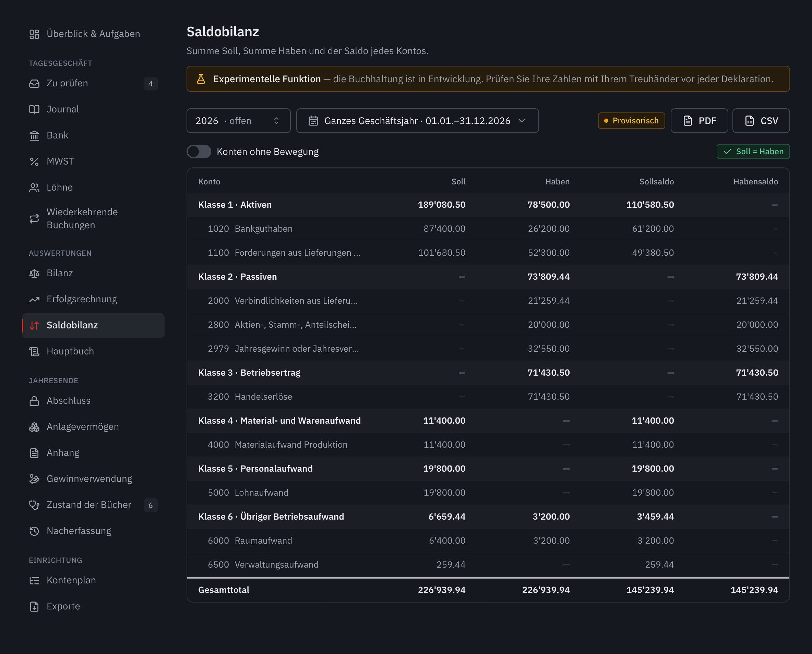Click the Abschluss lock icon

[34, 401]
